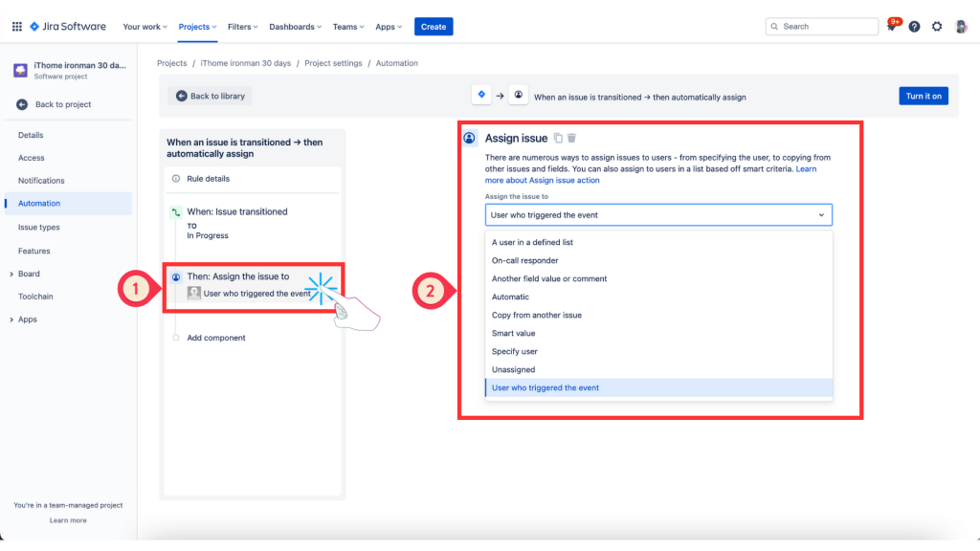Click the copy icon next to Assign issue
Image resolution: width=980 pixels, height=551 pixels.
click(558, 138)
